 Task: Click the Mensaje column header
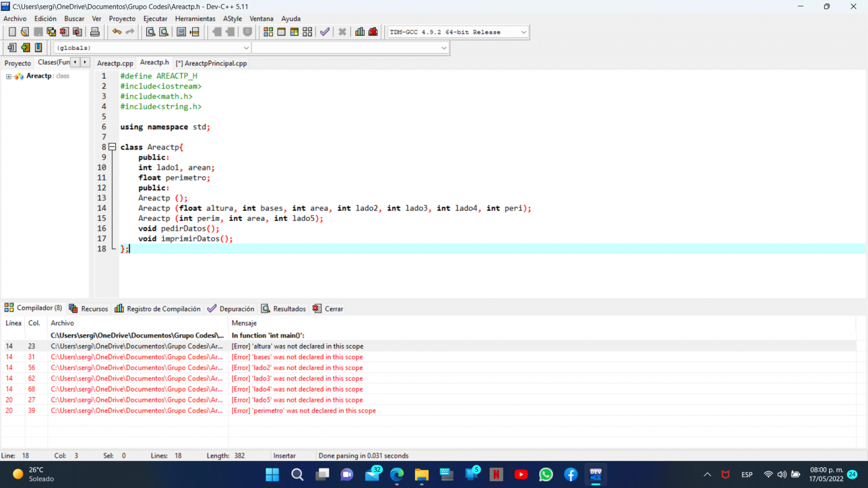542,323
